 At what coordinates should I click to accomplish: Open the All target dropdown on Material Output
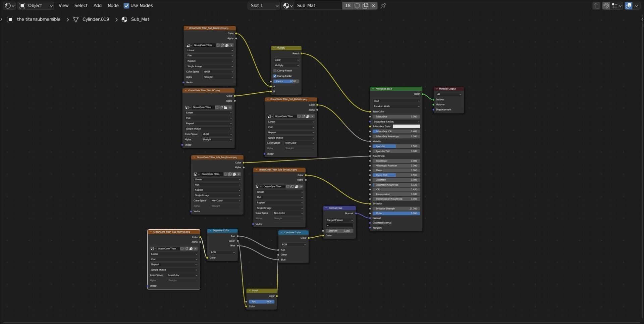pyautogui.click(x=449, y=94)
